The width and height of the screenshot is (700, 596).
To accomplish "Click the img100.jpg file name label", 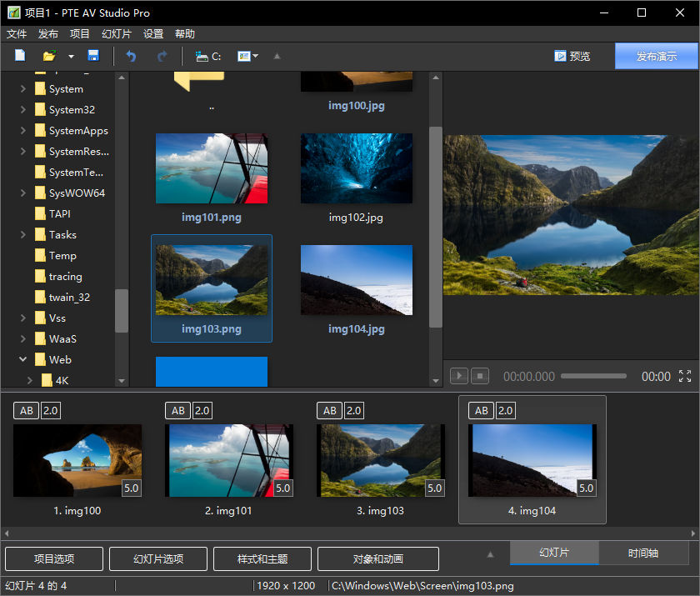I will coord(357,106).
